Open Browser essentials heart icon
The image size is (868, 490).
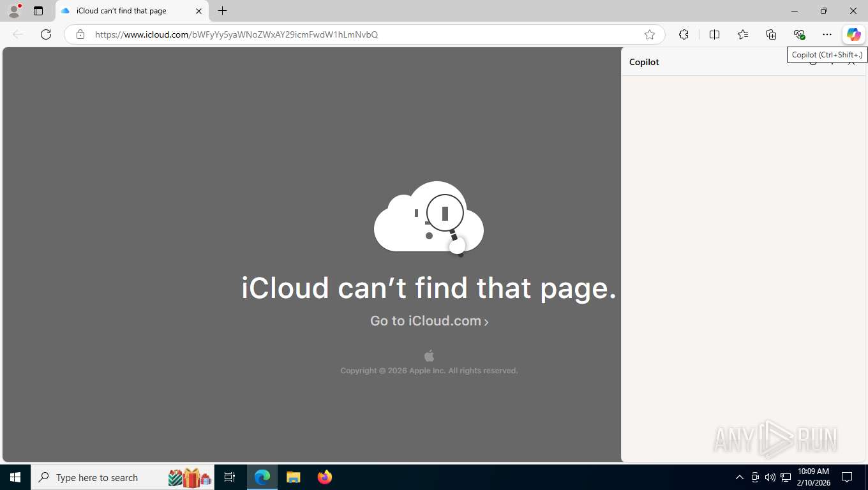(x=799, y=34)
